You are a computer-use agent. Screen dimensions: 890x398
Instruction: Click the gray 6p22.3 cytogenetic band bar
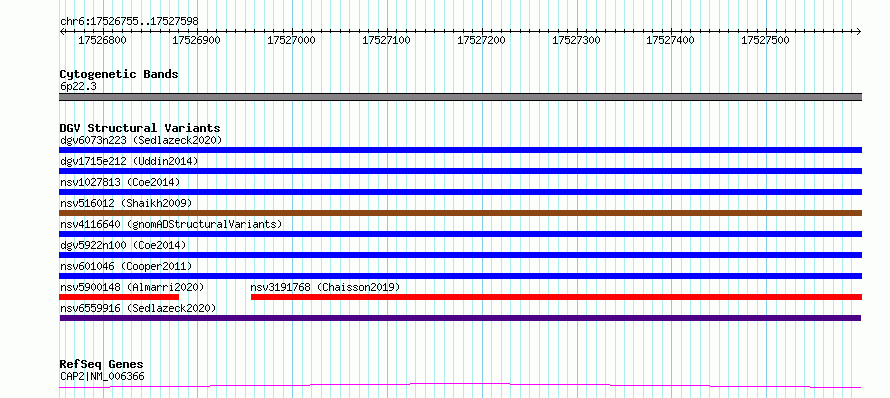460,97
